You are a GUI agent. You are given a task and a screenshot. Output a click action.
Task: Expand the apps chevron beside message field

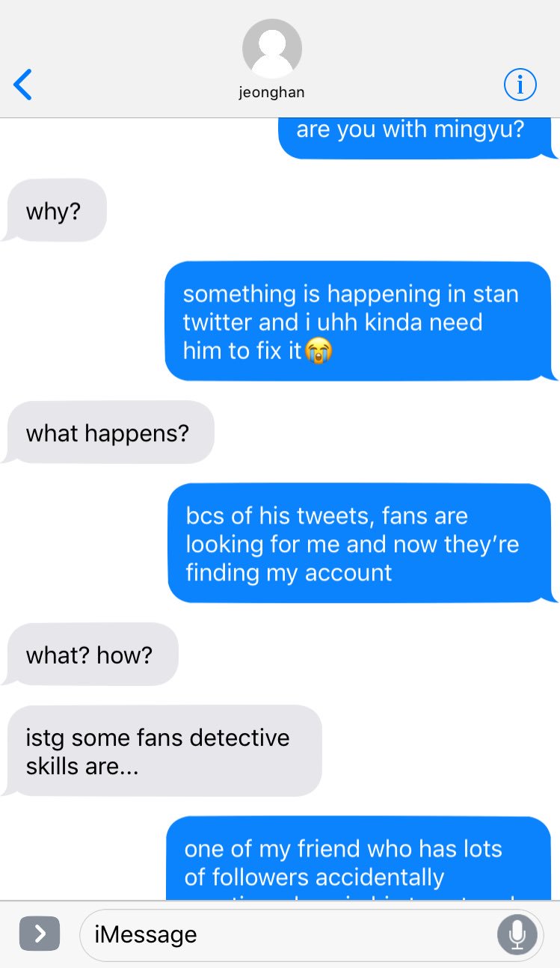click(39, 934)
